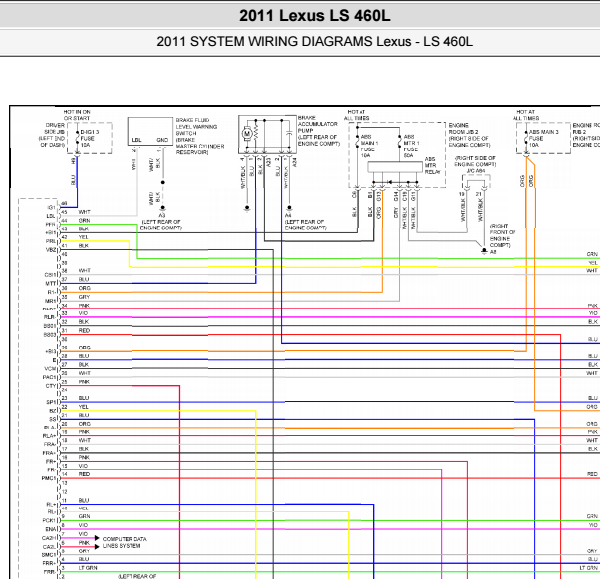
Task: Click the "FRR+" pin label
Action: (49, 563)
